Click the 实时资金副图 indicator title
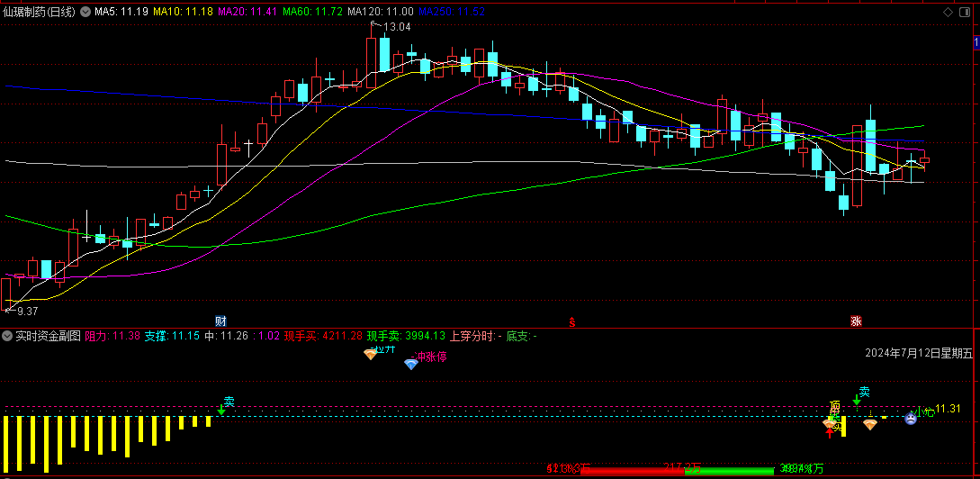The image size is (980, 479). pyautogui.click(x=48, y=336)
